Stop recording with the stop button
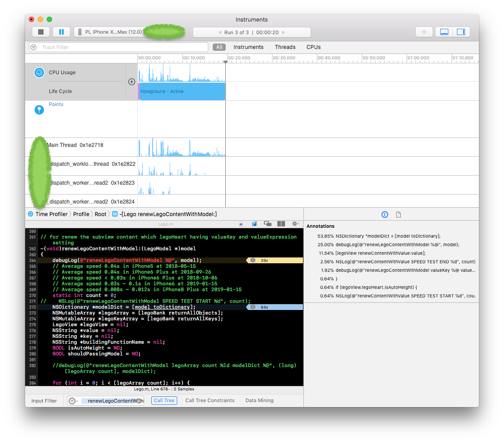The height and width of the screenshot is (443, 504). tap(40, 32)
